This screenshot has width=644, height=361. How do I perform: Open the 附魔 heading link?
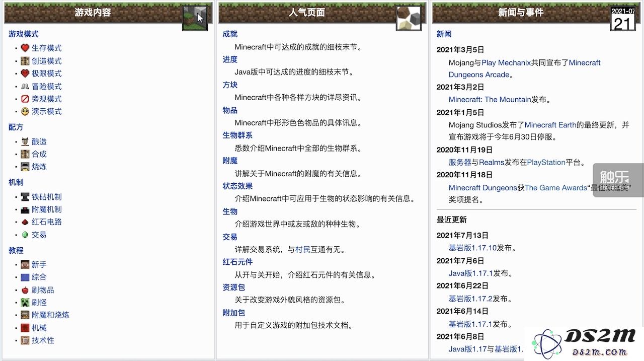click(230, 161)
